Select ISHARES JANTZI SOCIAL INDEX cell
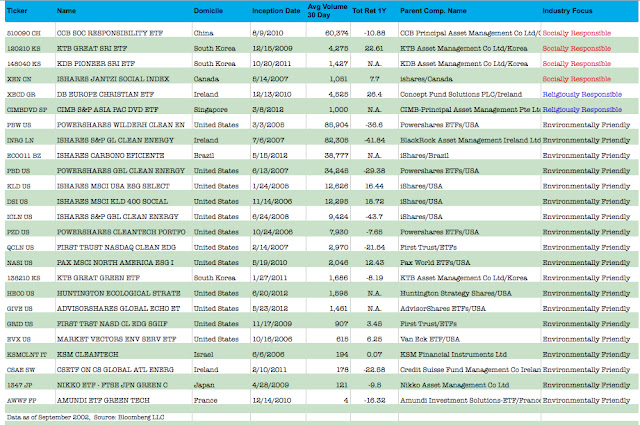Viewport: 640px width, 425px height. click(113, 79)
